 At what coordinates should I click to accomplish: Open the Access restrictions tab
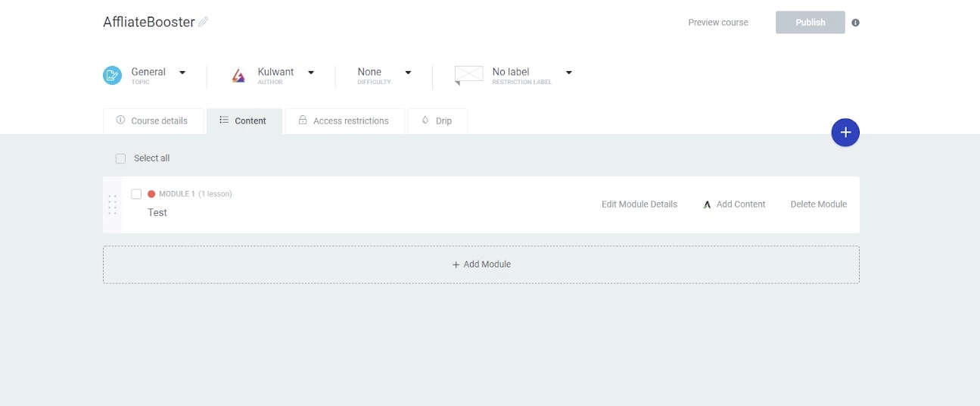[x=344, y=121]
